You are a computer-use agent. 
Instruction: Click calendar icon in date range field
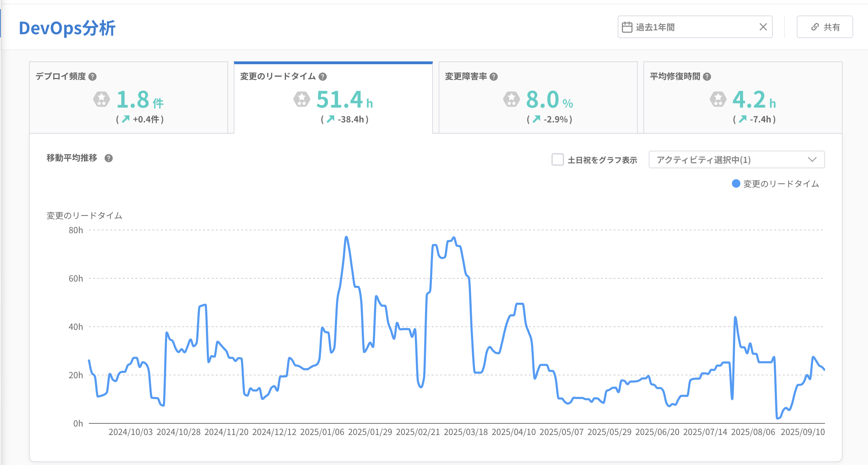627,27
